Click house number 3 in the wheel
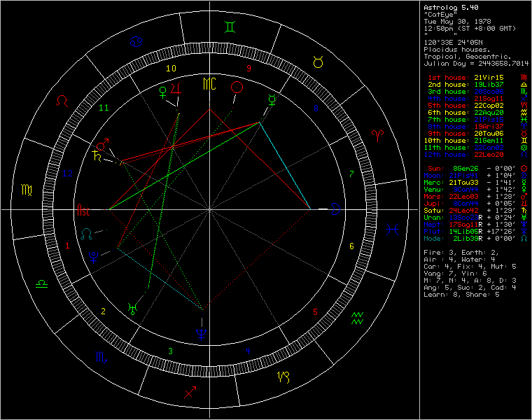 point(170,351)
